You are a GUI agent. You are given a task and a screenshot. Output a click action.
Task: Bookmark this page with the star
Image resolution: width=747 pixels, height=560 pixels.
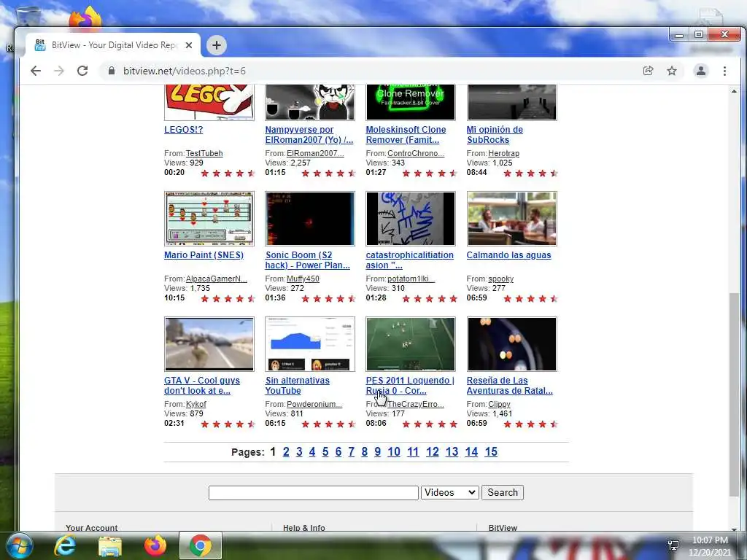pos(672,71)
